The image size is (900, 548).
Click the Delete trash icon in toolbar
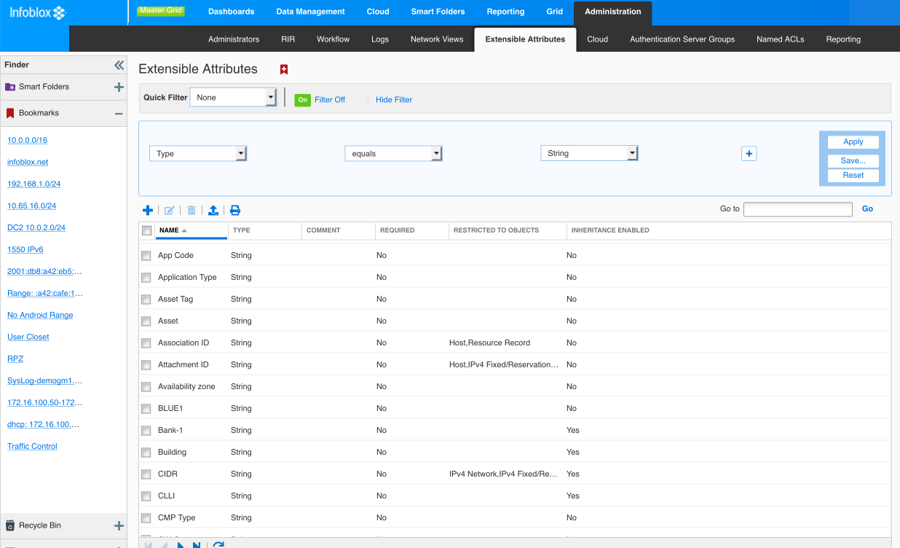coord(191,210)
